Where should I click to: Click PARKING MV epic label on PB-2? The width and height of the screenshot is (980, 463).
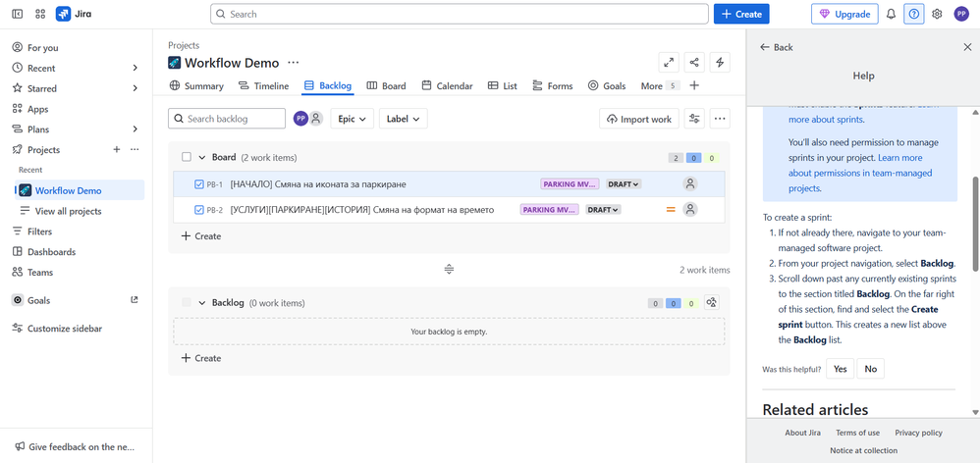pyautogui.click(x=549, y=210)
